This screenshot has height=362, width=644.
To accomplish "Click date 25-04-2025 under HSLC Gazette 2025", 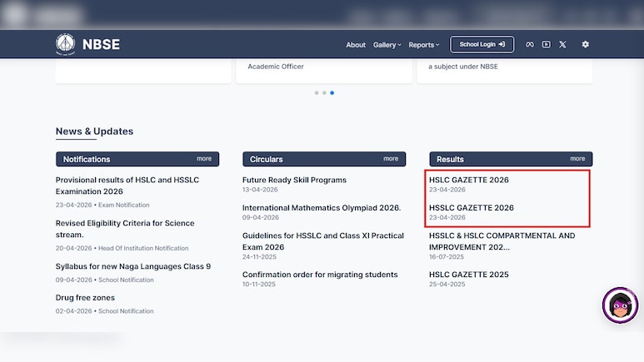I will pos(447,284).
